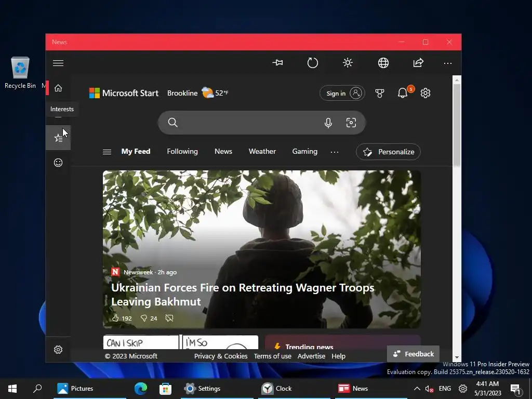This screenshot has width=532, height=399.
Task: Share using the share icon
Action: tap(418, 63)
